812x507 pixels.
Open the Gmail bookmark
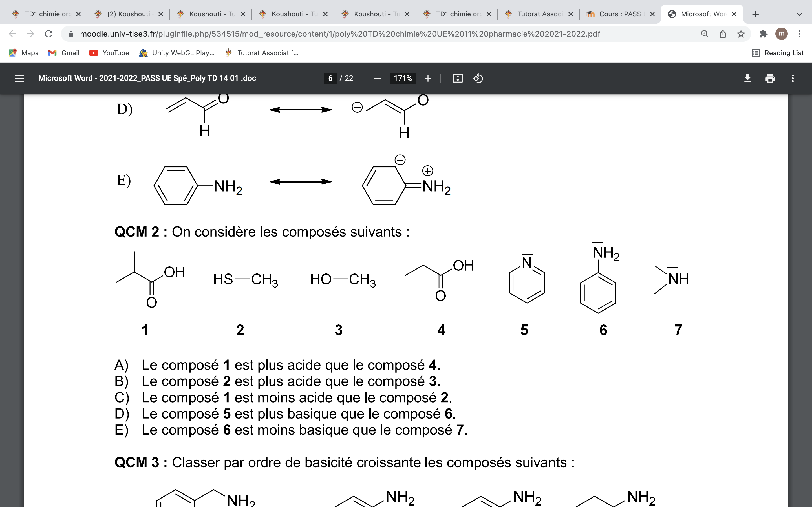point(64,53)
